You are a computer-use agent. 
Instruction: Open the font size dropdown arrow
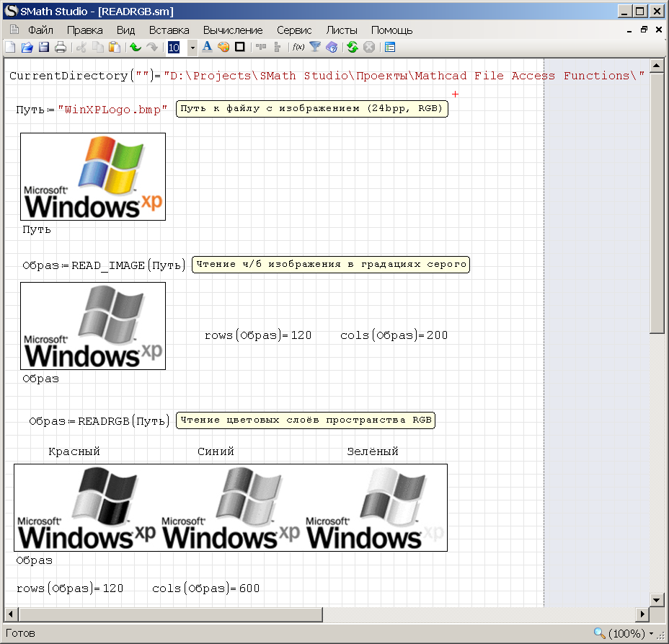click(192, 48)
